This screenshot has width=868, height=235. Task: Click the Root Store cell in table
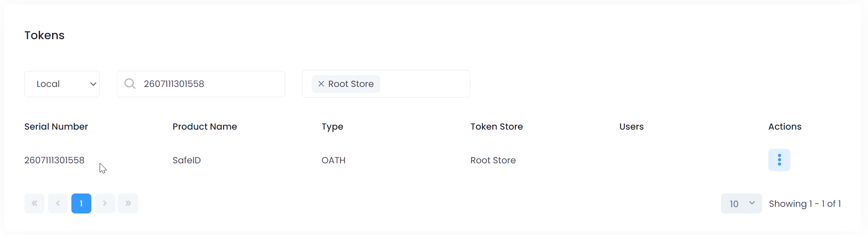(x=493, y=160)
